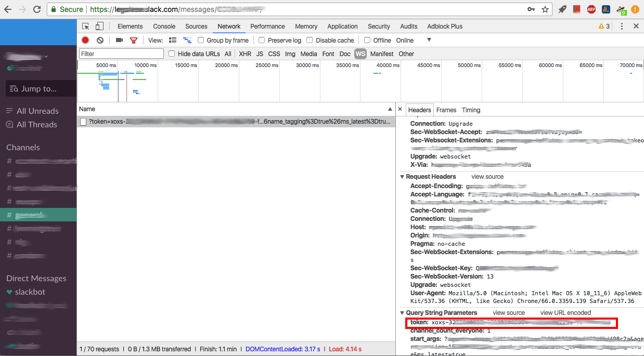Switch to the Sources tab
The image size is (644, 356).
(196, 27)
